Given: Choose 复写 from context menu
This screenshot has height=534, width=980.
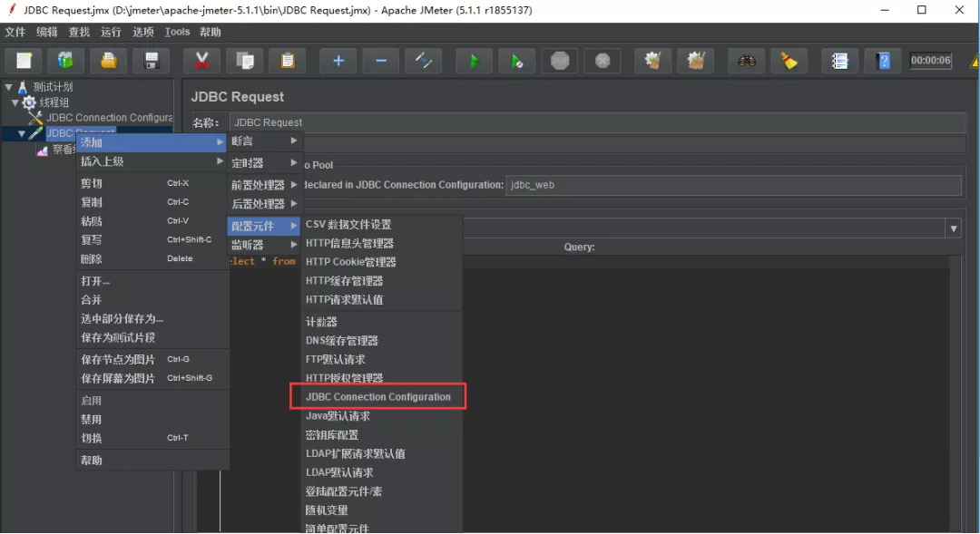Looking at the screenshot, I should pyautogui.click(x=152, y=239).
